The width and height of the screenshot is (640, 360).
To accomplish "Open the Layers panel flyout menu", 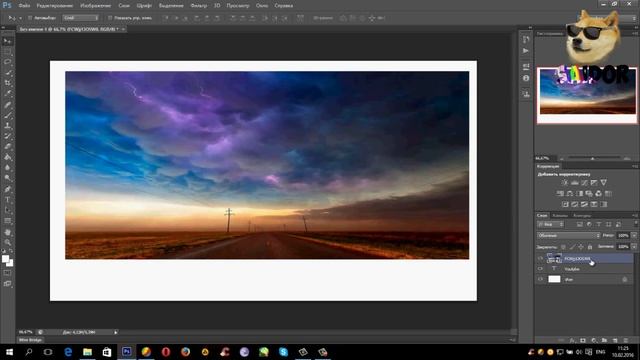I will click(x=635, y=216).
